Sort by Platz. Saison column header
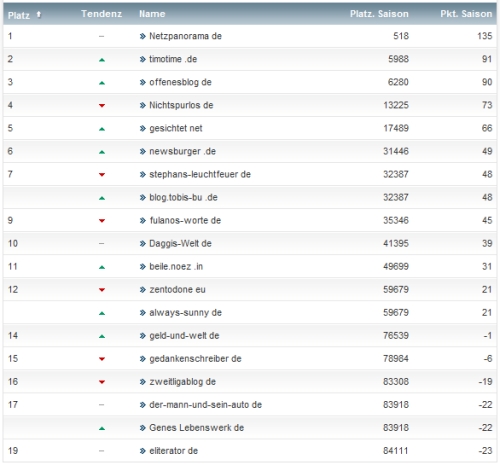The height and width of the screenshot is (465, 500). coord(379,14)
